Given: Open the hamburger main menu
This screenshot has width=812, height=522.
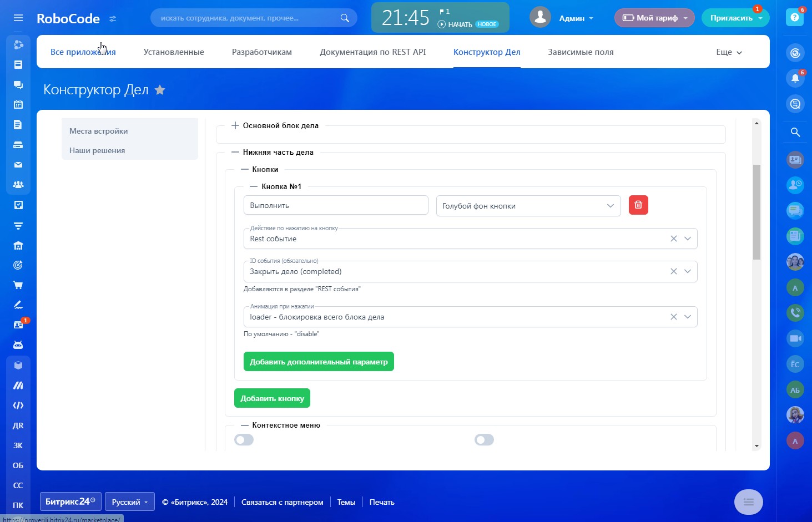Looking at the screenshot, I should pyautogui.click(x=18, y=18).
